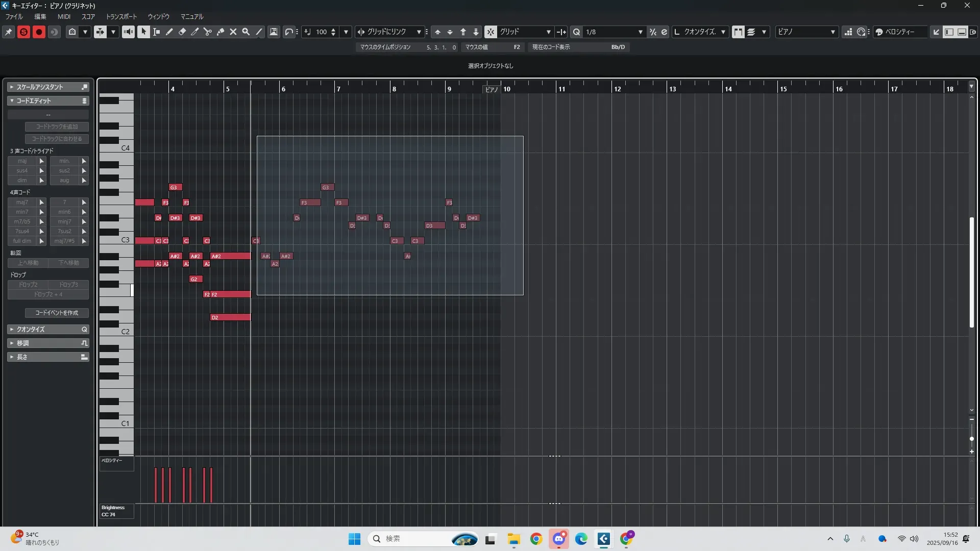The width and height of the screenshot is (980, 551).
Task: Open the トランスポート menu
Action: tap(121, 16)
